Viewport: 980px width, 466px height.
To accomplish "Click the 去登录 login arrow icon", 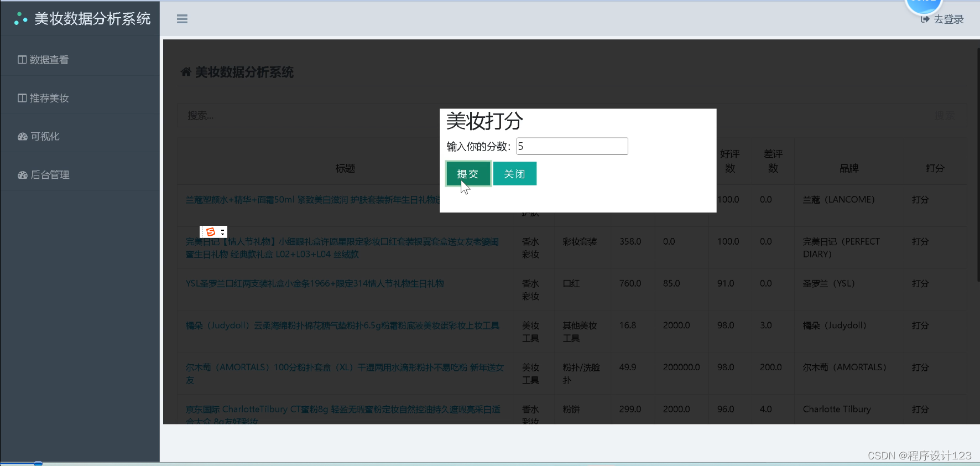I will click(x=925, y=19).
